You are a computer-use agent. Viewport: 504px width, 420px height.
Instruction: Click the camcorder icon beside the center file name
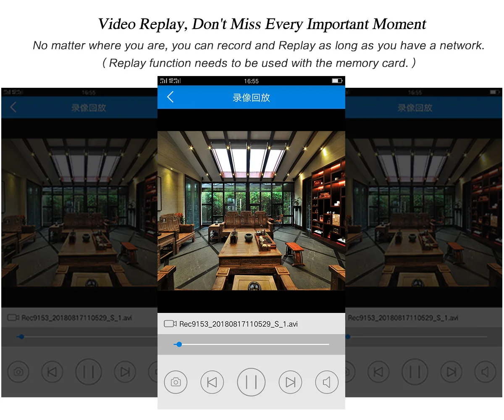[170, 324]
